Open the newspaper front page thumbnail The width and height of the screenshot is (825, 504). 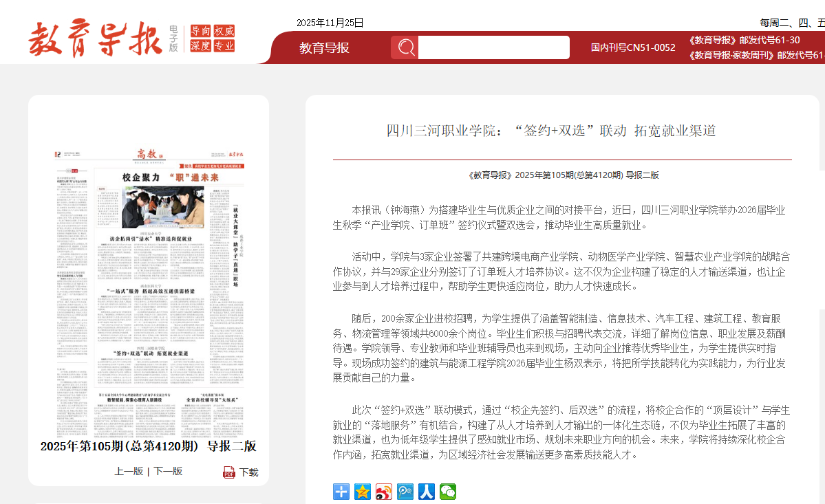click(x=147, y=289)
